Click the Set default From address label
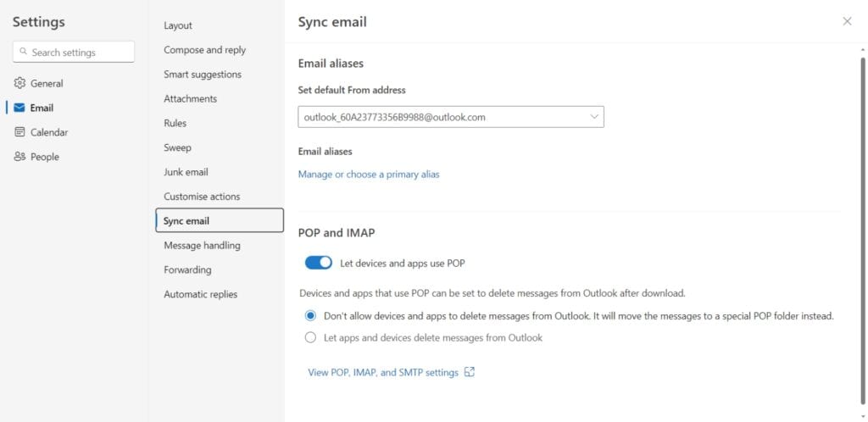 coord(352,90)
